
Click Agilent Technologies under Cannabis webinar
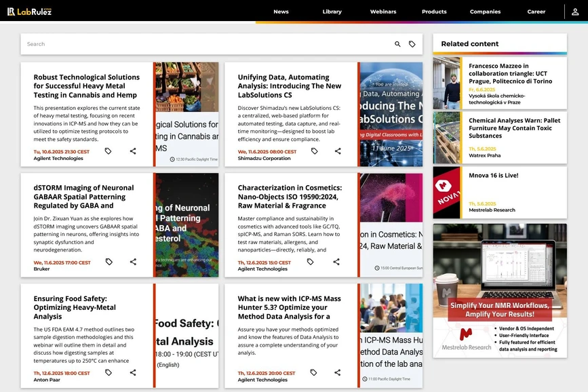pyautogui.click(x=58, y=158)
